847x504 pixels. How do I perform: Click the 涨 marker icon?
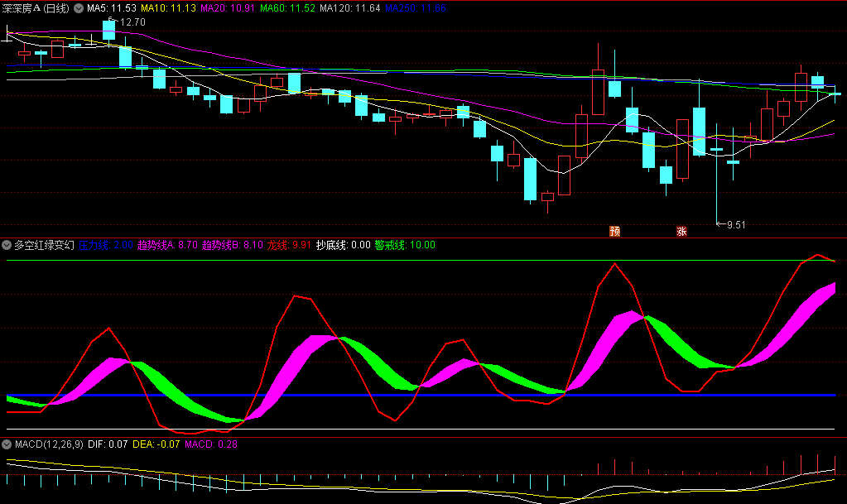tap(681, 231)
